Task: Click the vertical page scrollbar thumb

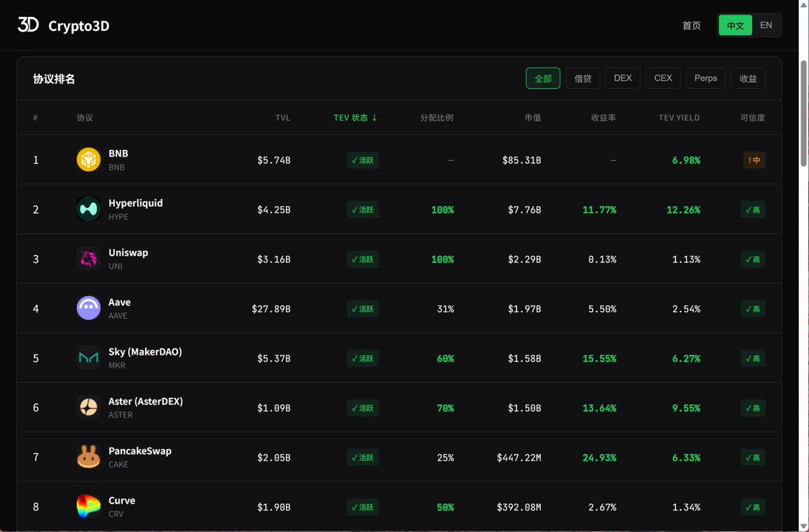Action: (803, 113)
